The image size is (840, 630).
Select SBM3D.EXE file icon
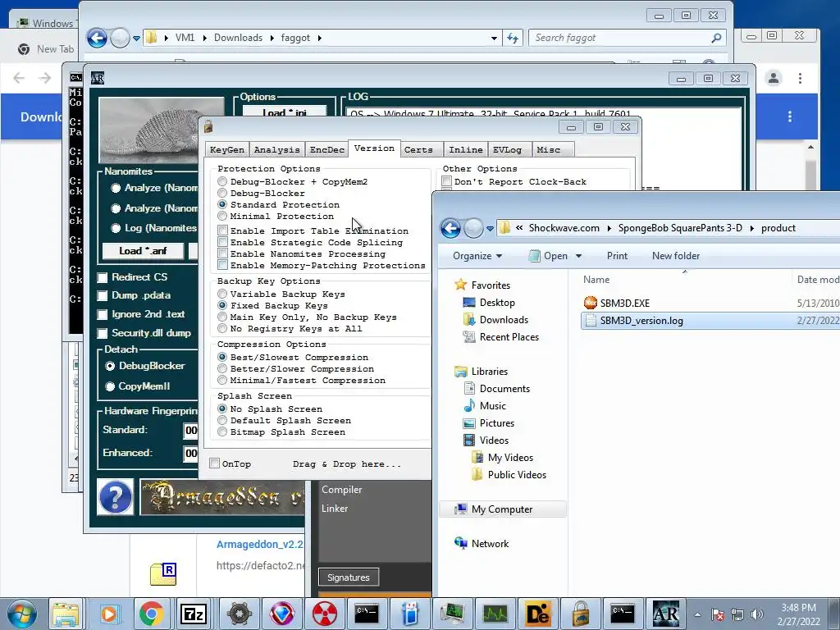click(591, 303)
